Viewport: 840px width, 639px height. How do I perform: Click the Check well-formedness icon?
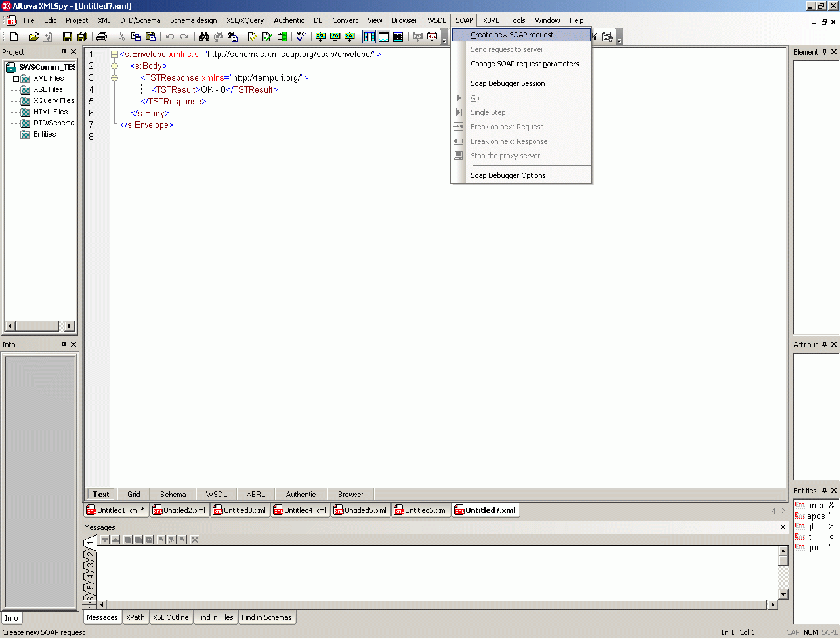click(x=252, y=37)
